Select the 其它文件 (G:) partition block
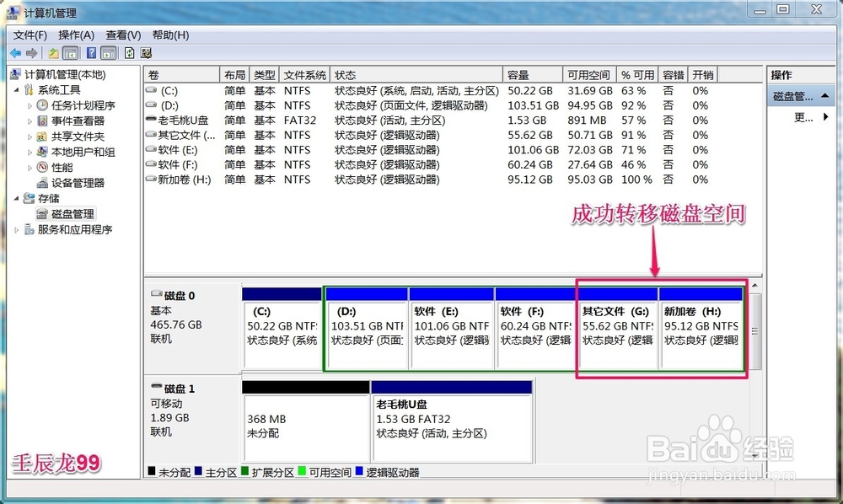 [x=618, y=329]
